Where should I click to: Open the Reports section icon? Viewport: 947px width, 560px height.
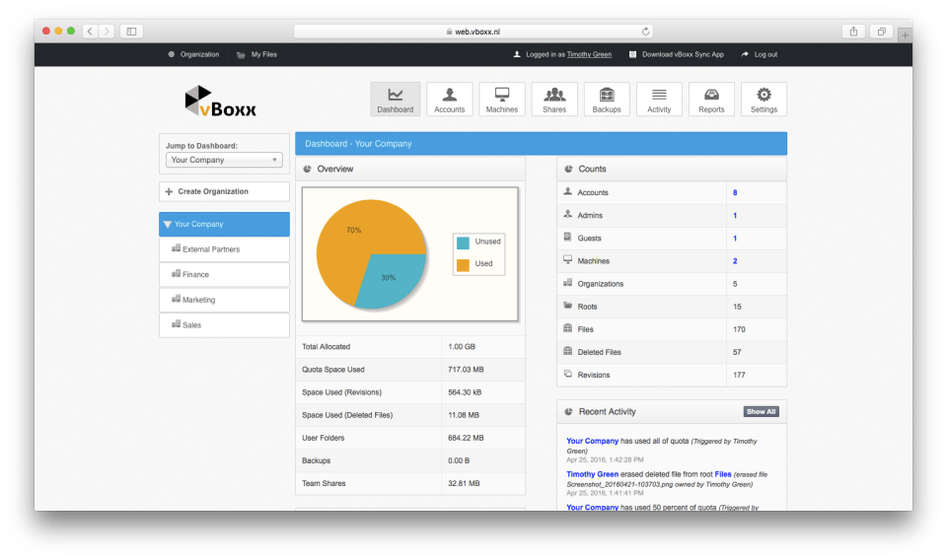(711, 94)
